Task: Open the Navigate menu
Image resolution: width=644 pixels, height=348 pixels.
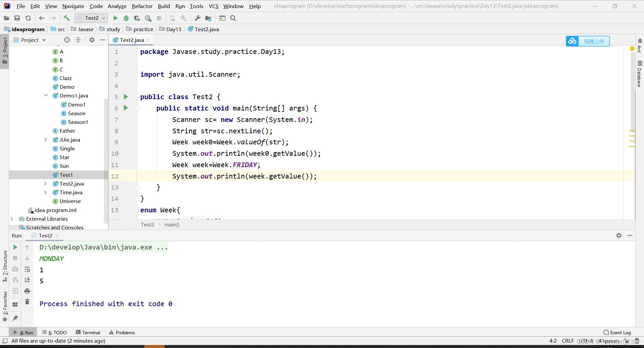Action: pos(73,6)
